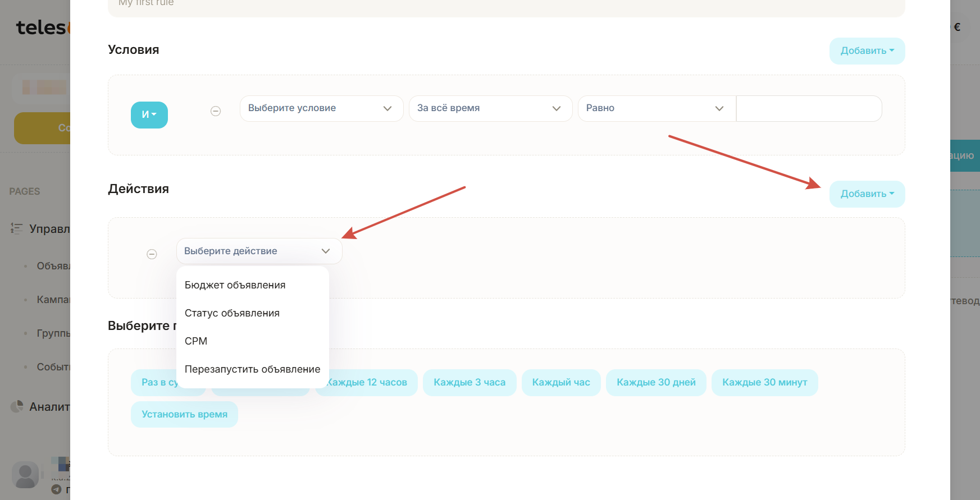Viewport: 980px width, 500px height.
Task: Click the user avatar in bottom-left corner
Action: pos(25,475)
